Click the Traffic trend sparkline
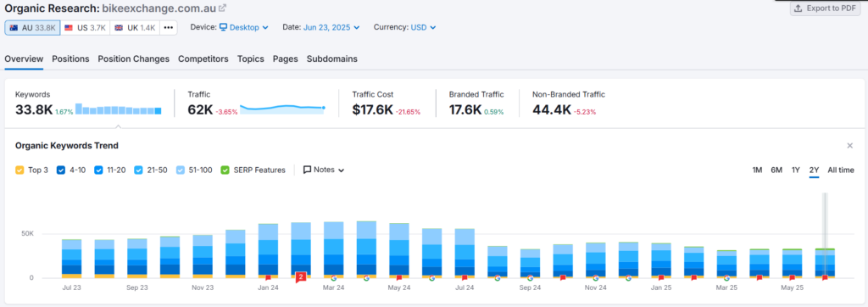Viewport: 868px width, 307px height. pyautogui.click(x=282, y=109)
